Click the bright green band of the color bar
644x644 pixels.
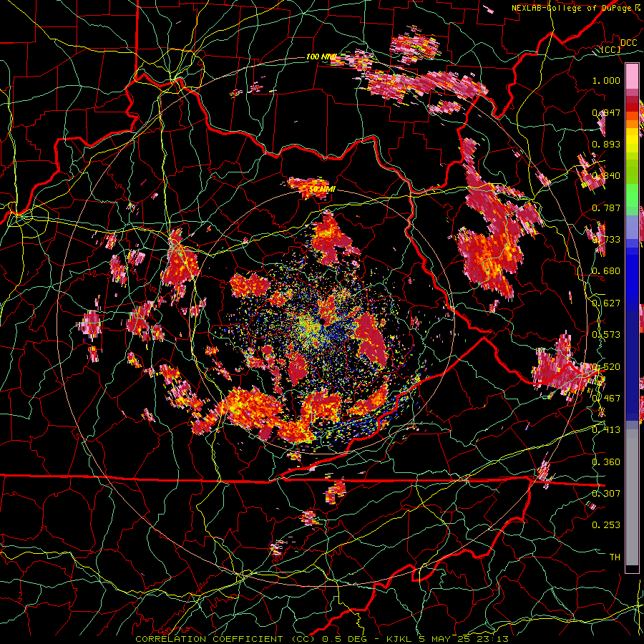632,195
